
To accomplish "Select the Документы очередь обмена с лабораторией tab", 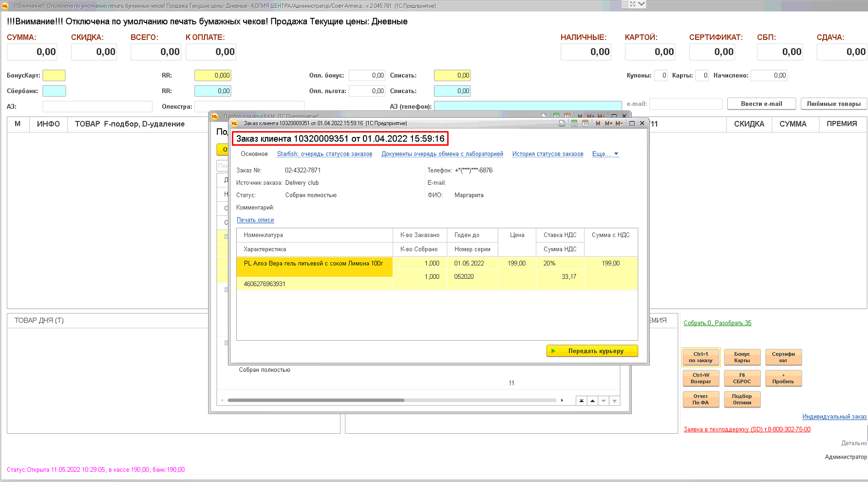I will point(442,154).
